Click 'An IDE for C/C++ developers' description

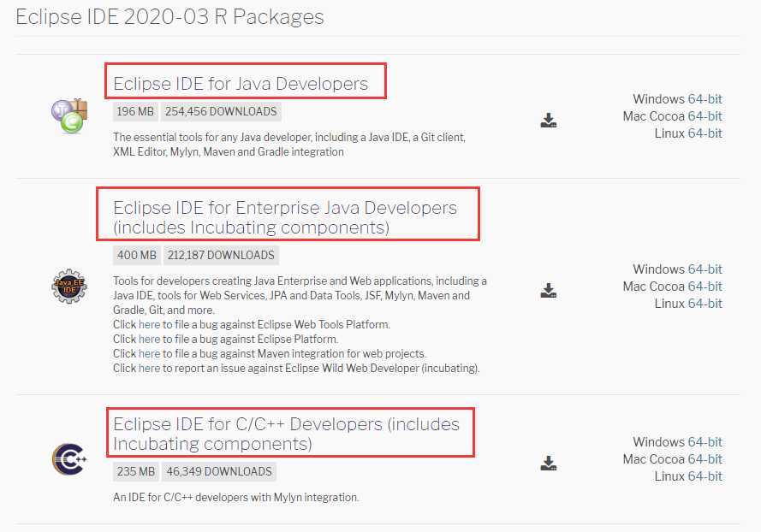[x=236, y=497]
